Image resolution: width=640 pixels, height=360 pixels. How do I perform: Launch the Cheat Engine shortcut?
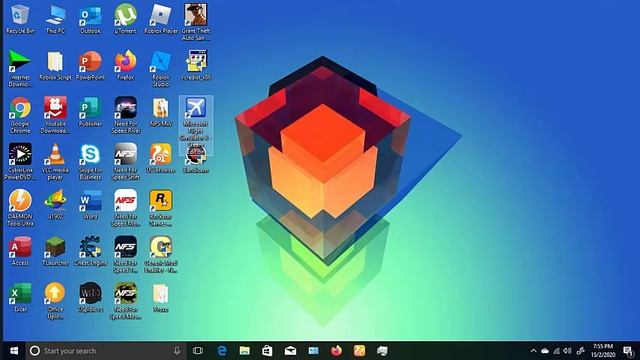pyautogui.click(x=90, y=251)
